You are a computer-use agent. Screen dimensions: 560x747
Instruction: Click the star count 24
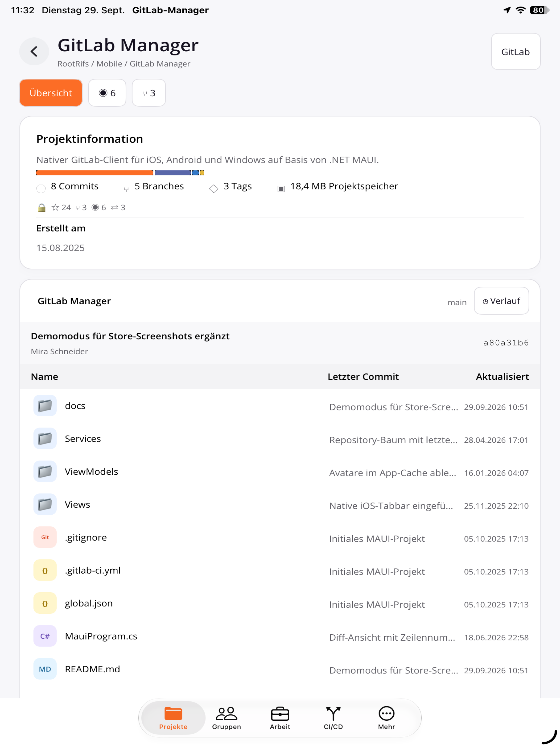(x=61, y=207)
